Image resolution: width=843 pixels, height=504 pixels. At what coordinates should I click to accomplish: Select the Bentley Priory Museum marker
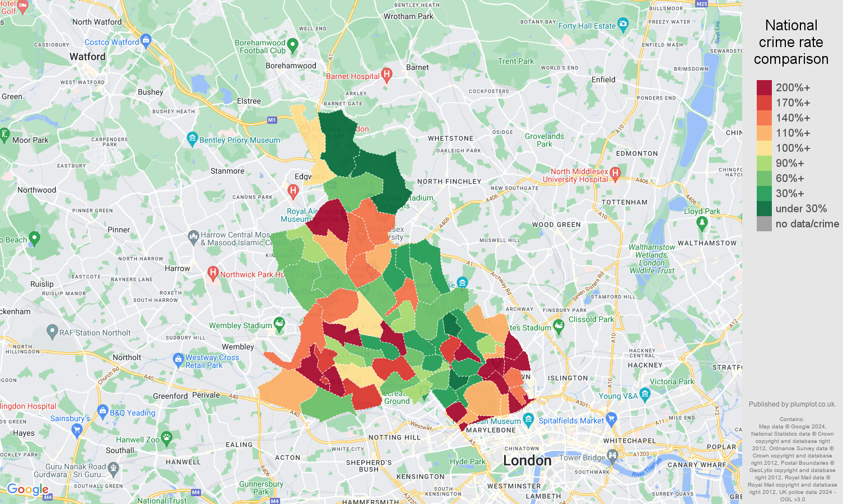(x=193, y=136)
